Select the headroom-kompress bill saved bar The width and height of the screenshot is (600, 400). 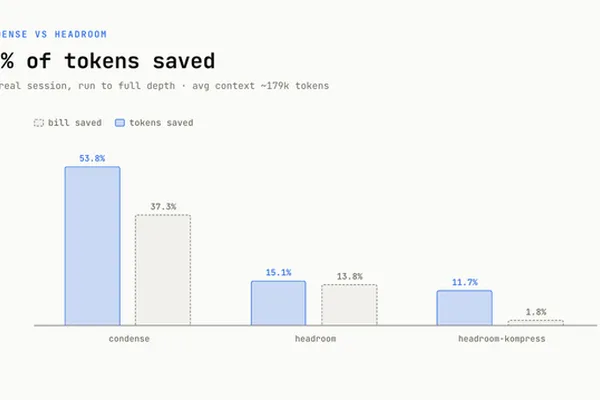tap(536, 323)
